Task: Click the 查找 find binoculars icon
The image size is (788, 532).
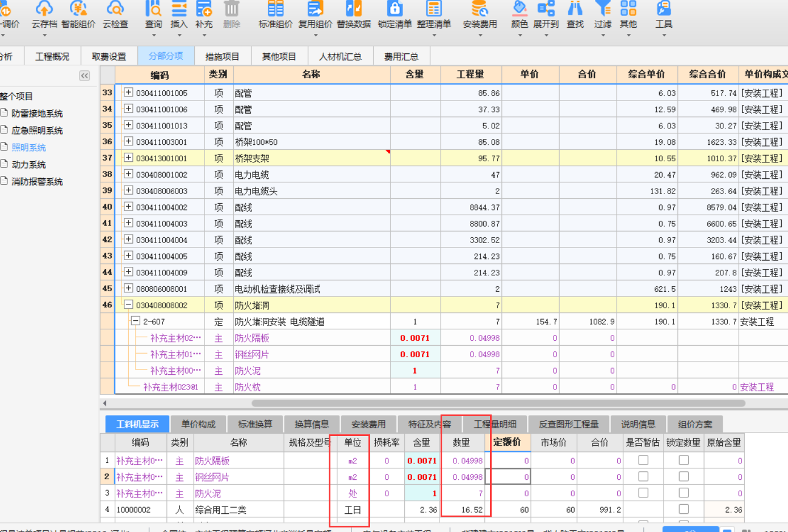Action: [575, 9]
